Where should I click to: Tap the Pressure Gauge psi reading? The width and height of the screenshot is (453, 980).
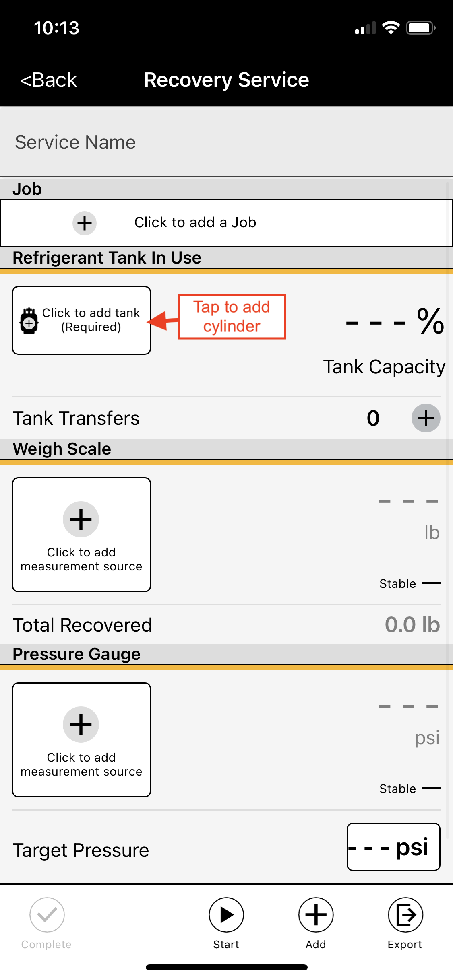click(408, 724)
